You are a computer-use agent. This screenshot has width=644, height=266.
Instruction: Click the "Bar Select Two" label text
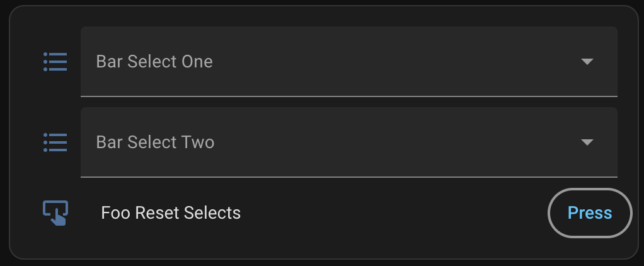[x=155, y=142]
